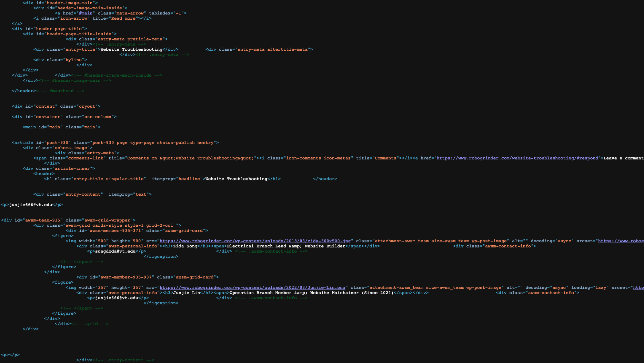Select the h1 headline text Website Troubleshooting
This screenshot has width=644, height=363.
(236, 179)
